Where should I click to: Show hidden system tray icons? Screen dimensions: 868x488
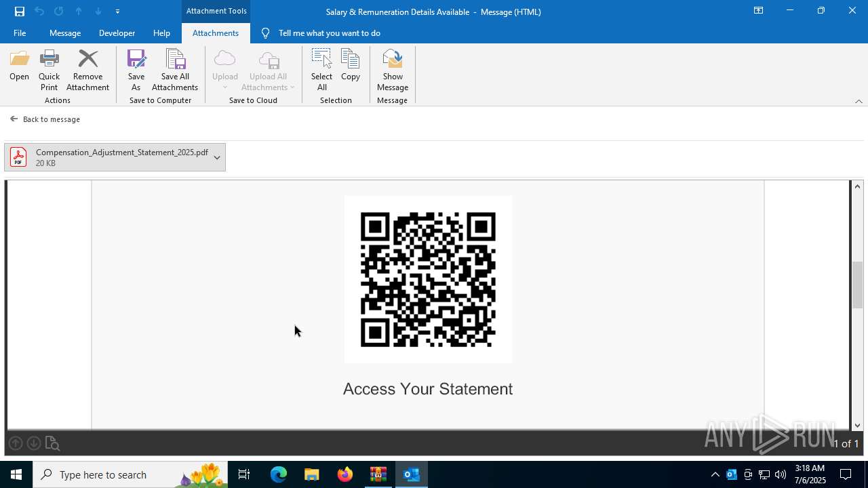[715, 474]
